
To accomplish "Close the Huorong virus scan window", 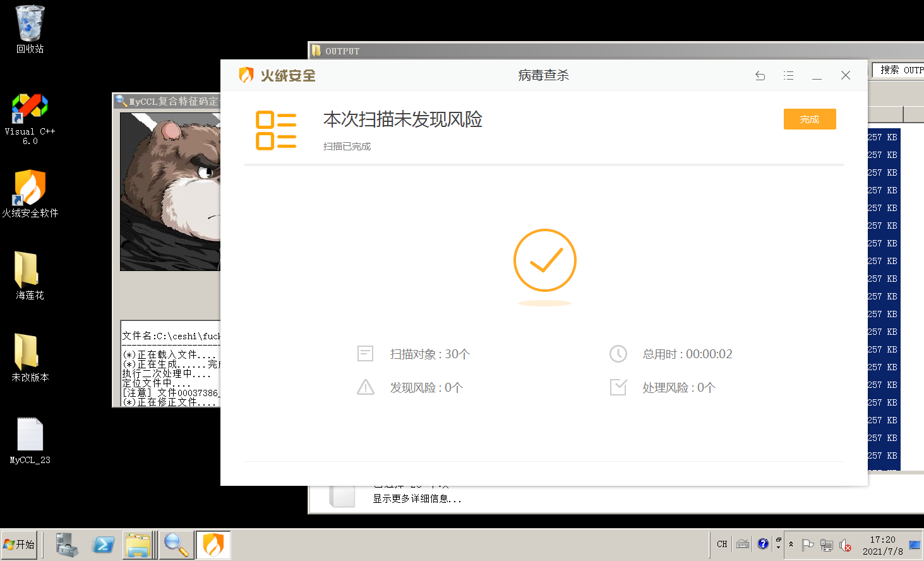I will pyautogui.click(x=846, y=75).
